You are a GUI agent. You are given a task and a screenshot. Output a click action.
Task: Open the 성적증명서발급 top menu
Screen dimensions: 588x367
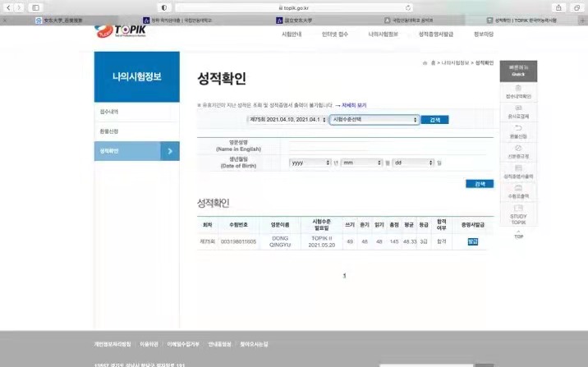pyautogui.click(x=436, y=34)
